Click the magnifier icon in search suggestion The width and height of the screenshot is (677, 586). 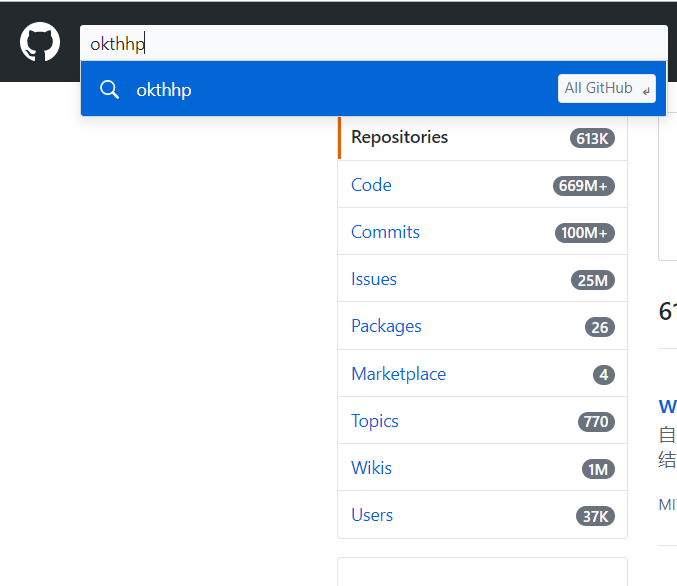[x=109, y=89]
